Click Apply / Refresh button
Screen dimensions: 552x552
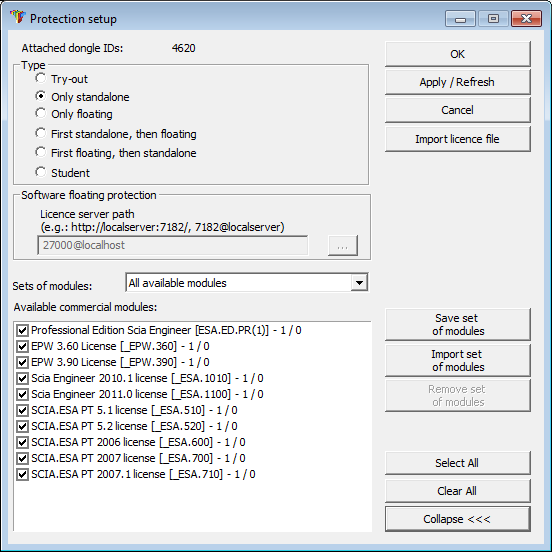(x=458, y=82)
